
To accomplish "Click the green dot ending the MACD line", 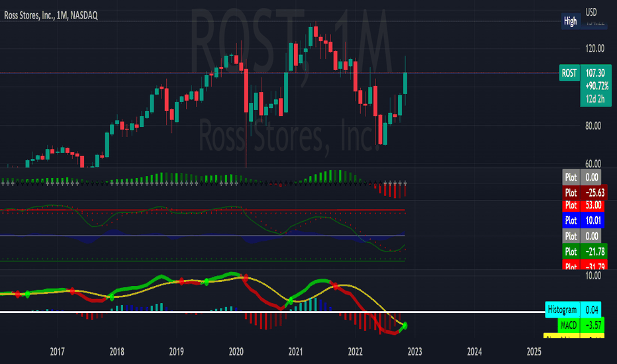I will 405,326.
